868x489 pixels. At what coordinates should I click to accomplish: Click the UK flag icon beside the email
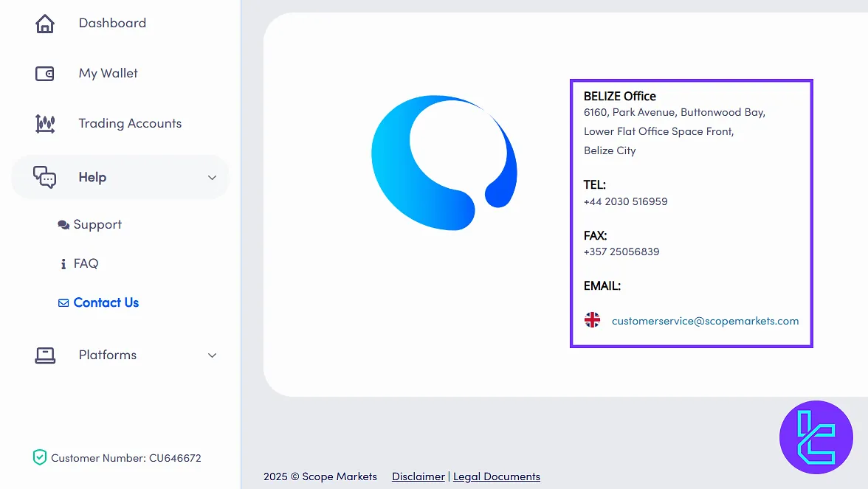(x=592, y=320)
